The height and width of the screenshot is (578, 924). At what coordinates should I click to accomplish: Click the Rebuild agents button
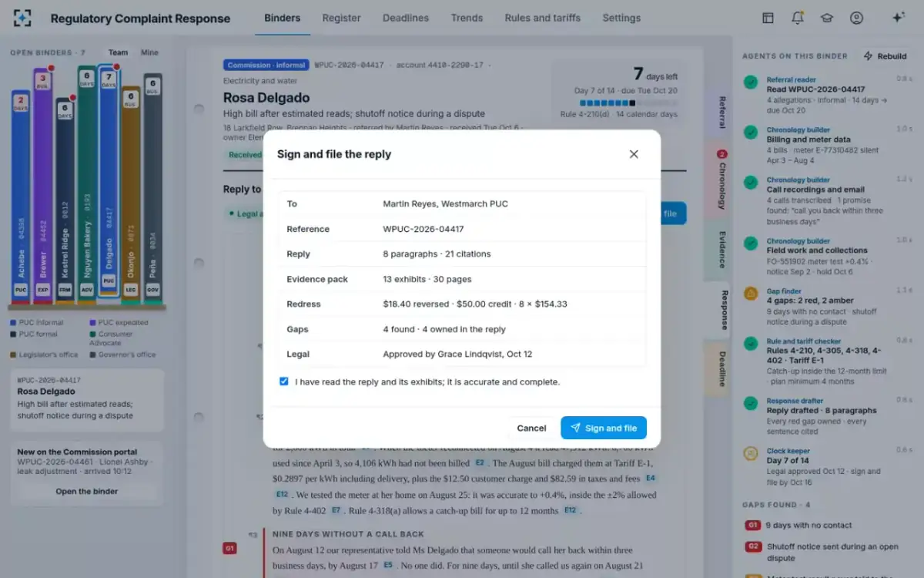[x=885, y=56]
